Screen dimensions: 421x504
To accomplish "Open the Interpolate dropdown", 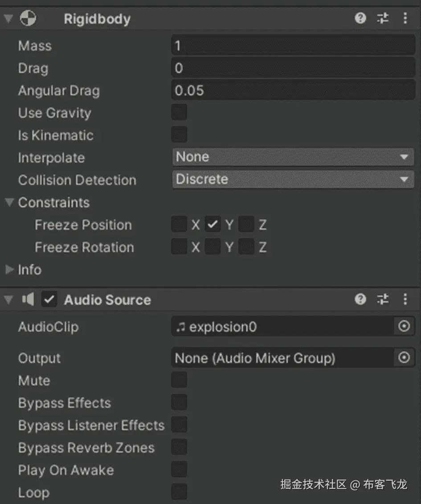I will pyautogui.click(x=293, y=157).
